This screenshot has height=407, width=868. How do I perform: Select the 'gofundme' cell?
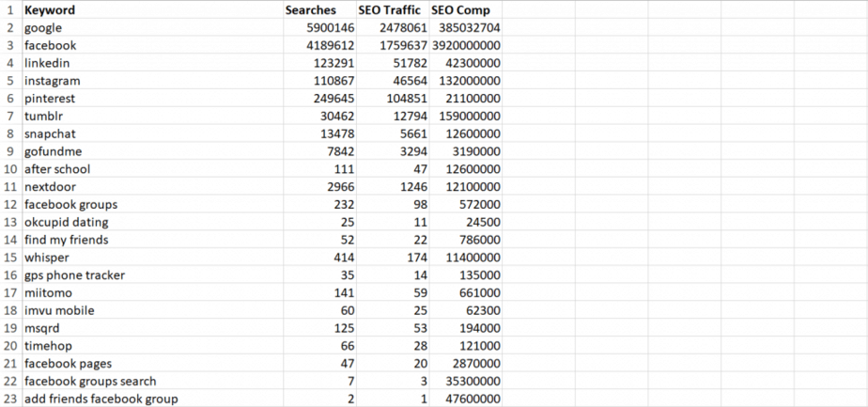[x=152, y=151]
